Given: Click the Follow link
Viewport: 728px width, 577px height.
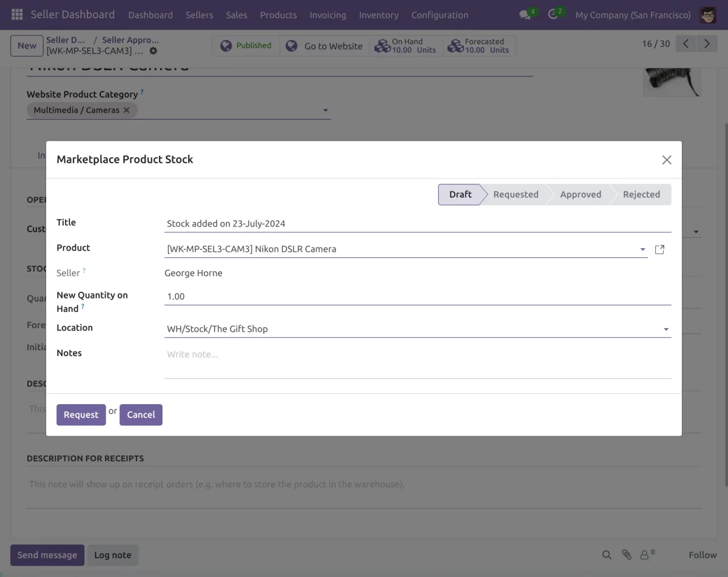Looking at the screenshot, I should click(703, 555).
